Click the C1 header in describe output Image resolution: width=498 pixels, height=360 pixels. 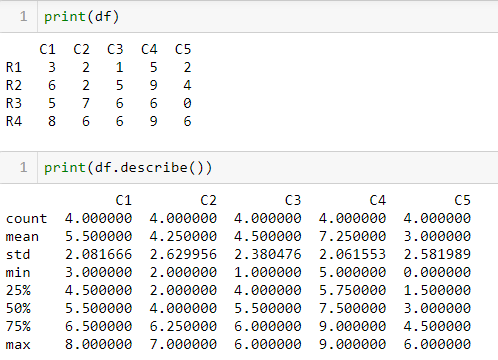pyautogui.click(x=124, y=201)
